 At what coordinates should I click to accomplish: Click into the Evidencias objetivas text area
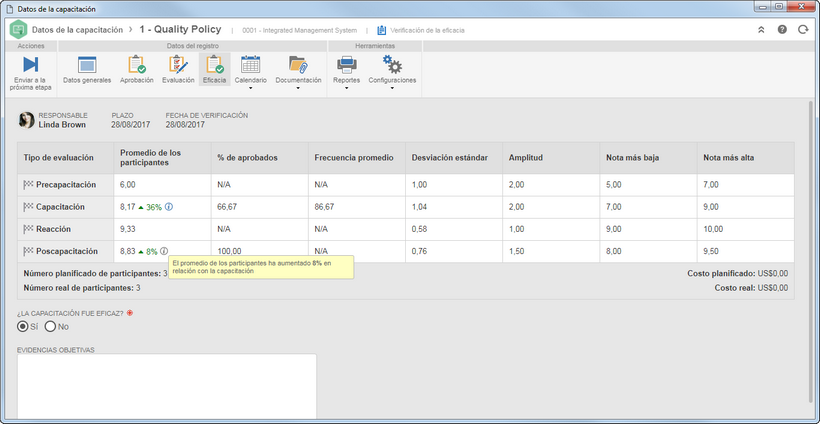click(167, 386)
